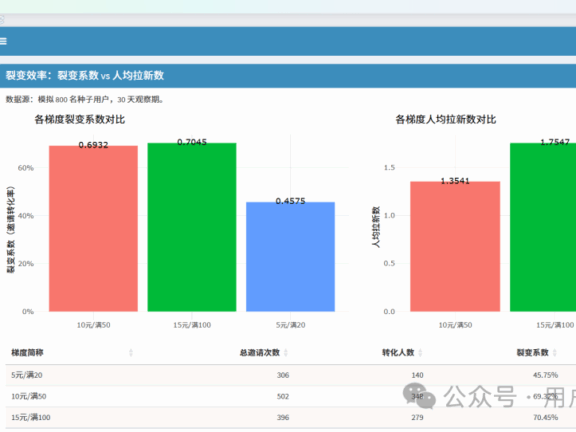Click the red 10元/满50 bar in 裂变系数 chart

pos(93,228)
